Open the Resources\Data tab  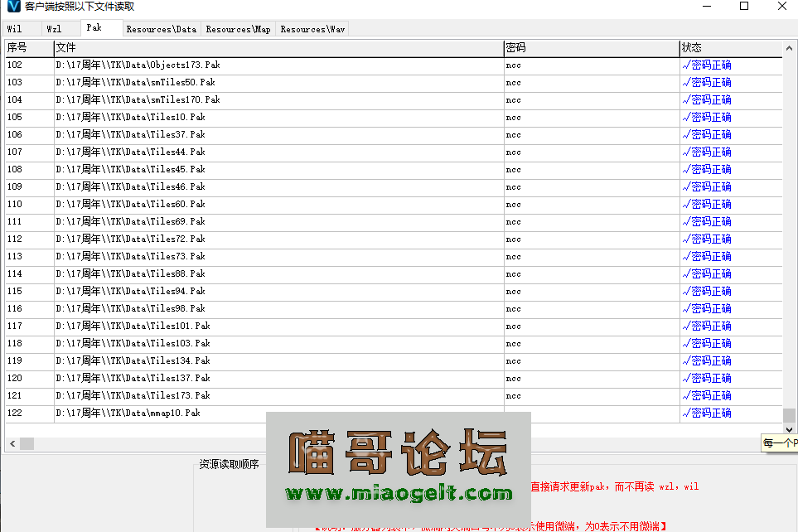tap(161, 27)
